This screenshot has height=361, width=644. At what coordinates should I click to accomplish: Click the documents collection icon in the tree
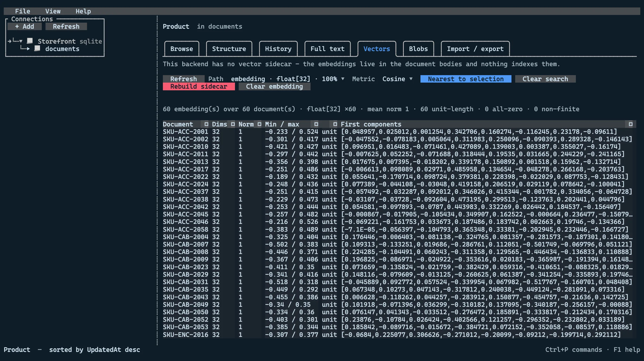pos(37,48)
